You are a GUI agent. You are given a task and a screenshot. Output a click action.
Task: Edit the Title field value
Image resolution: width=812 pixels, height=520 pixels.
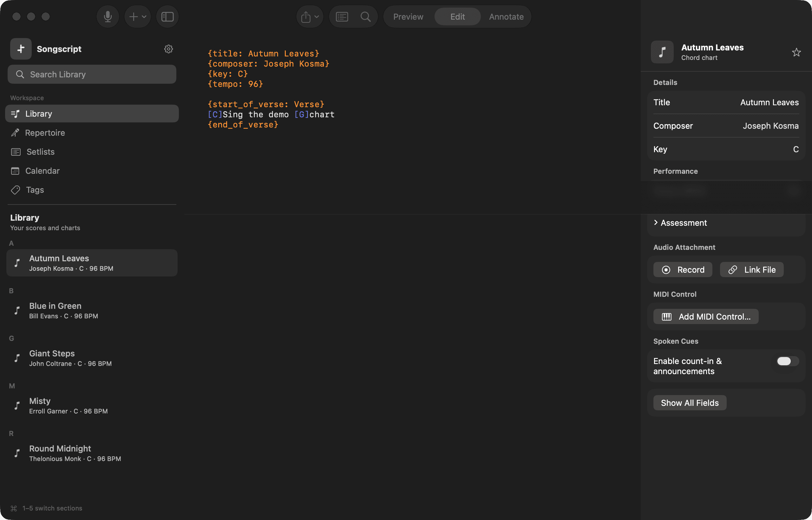click(769, 102)
